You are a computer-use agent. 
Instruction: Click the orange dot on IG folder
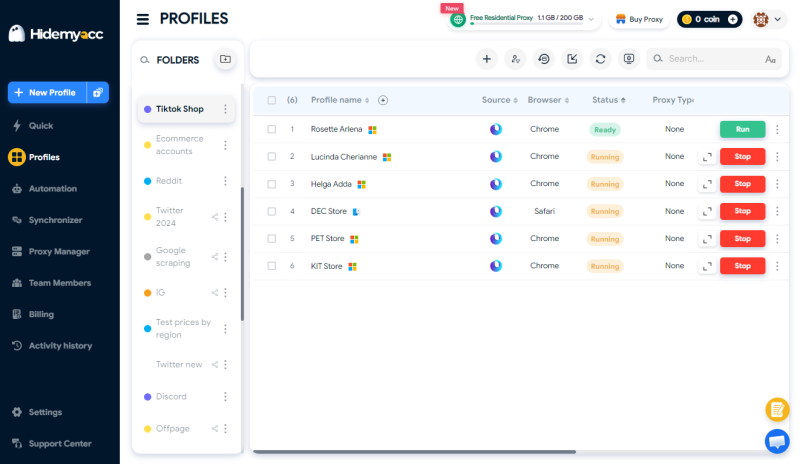pos(147,293)
